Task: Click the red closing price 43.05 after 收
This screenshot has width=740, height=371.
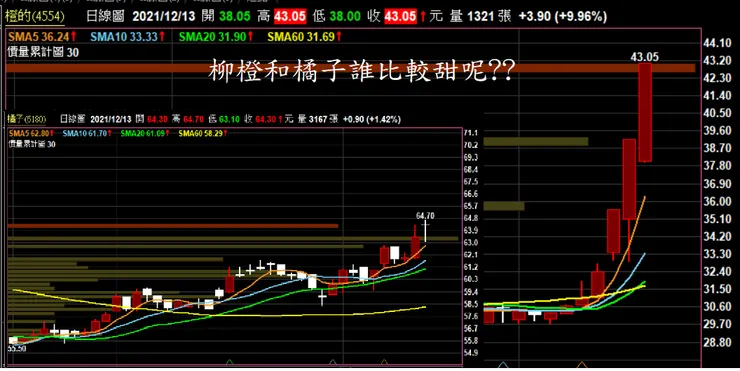Action: point(400,17)
